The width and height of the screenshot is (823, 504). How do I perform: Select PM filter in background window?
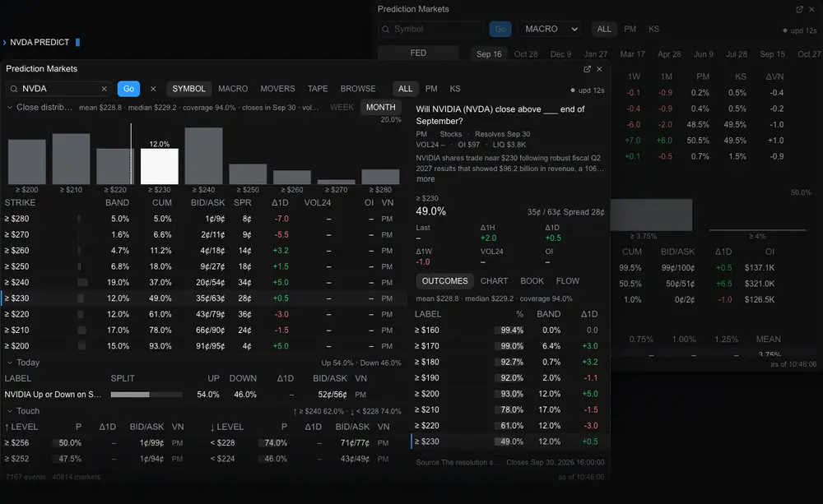tap(630, 29)
